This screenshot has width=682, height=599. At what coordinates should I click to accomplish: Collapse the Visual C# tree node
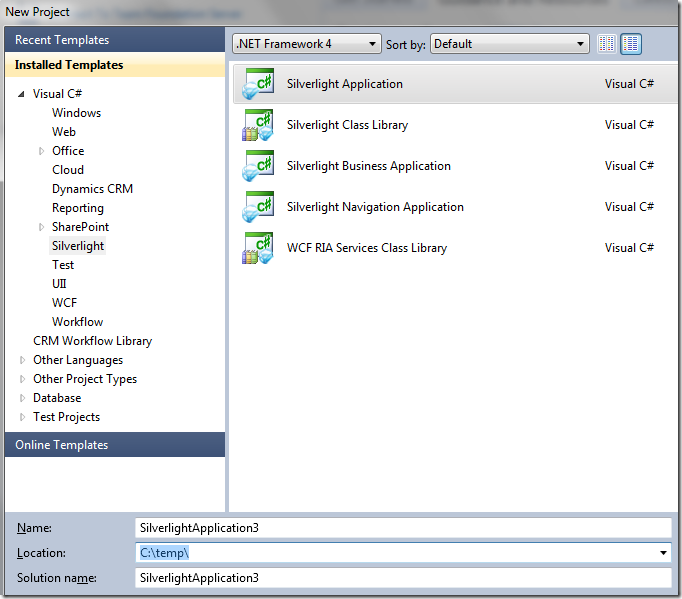[21, 94]
